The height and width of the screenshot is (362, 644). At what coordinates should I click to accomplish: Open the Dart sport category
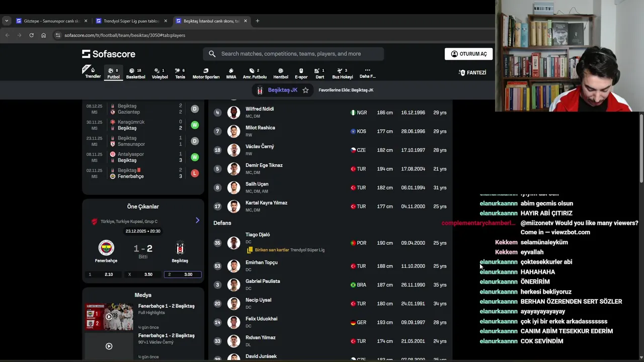click(319, 73)
